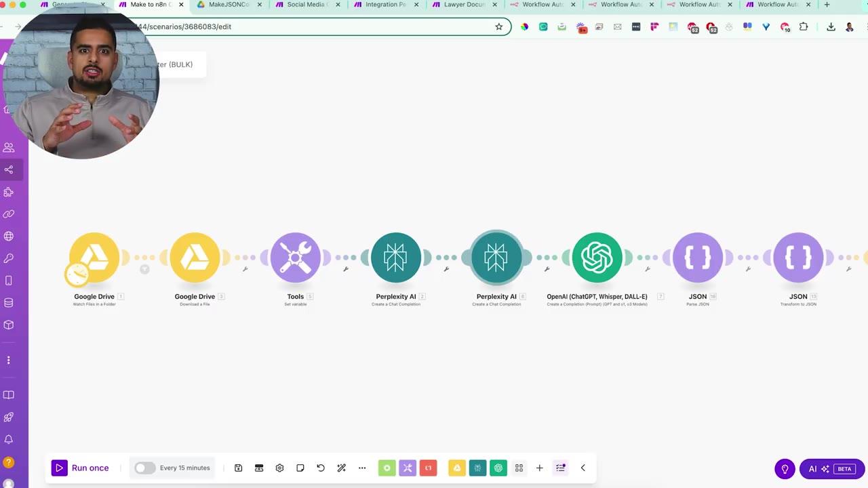This screenshot has width=868, height=488.
Task: Open purple Tools favorites button
Action: 408,468
